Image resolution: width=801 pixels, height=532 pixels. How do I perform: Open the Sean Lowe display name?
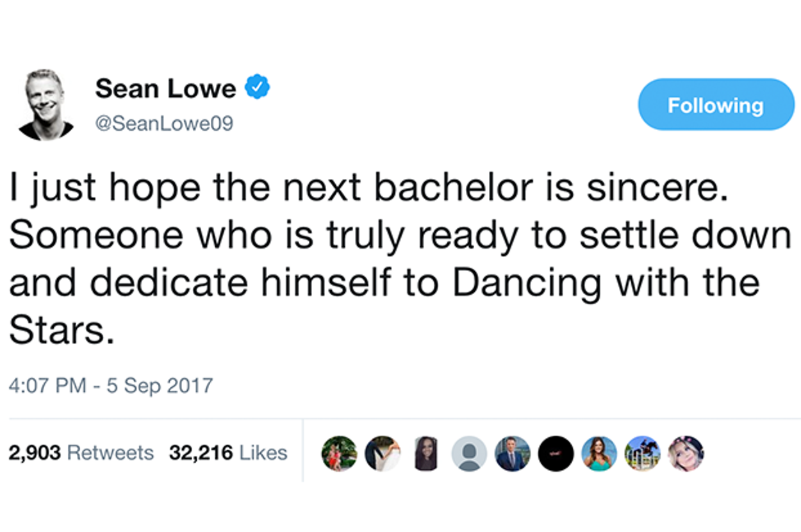[x=165, y=88]
